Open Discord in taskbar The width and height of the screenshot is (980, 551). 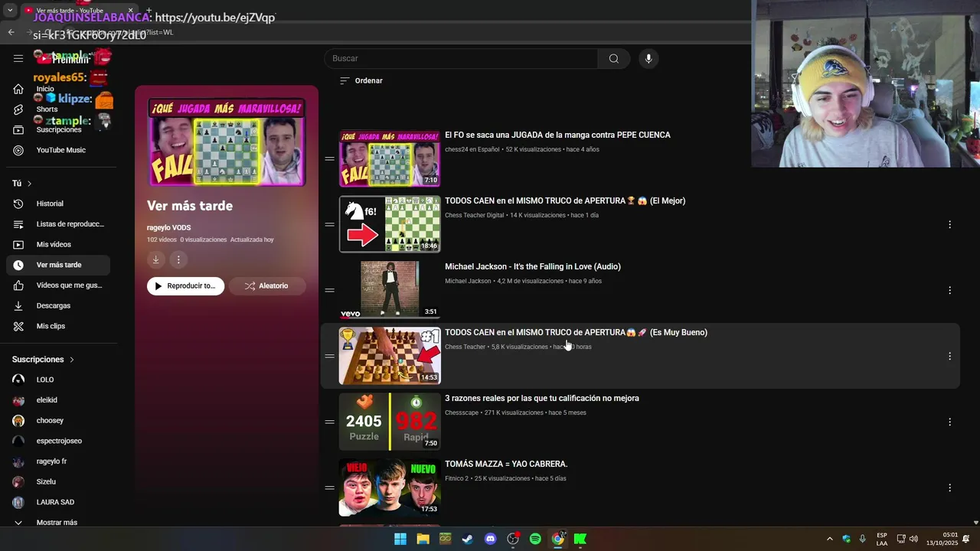(491, 539)
